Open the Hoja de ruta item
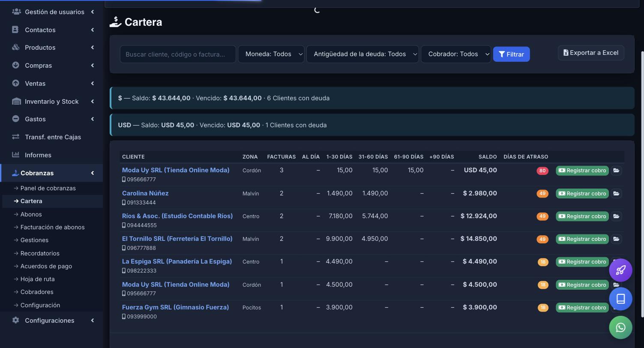 [37, 279]
